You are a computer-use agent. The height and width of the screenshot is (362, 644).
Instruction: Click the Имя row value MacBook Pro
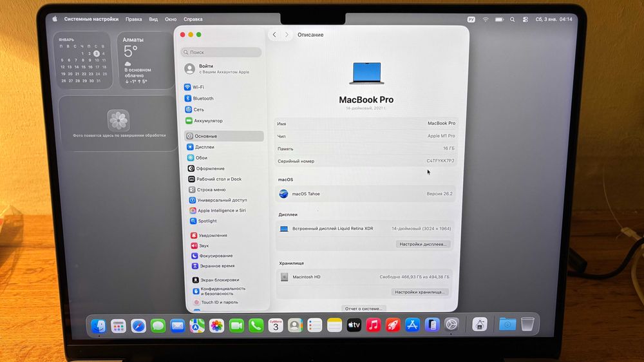click(441, 123)
